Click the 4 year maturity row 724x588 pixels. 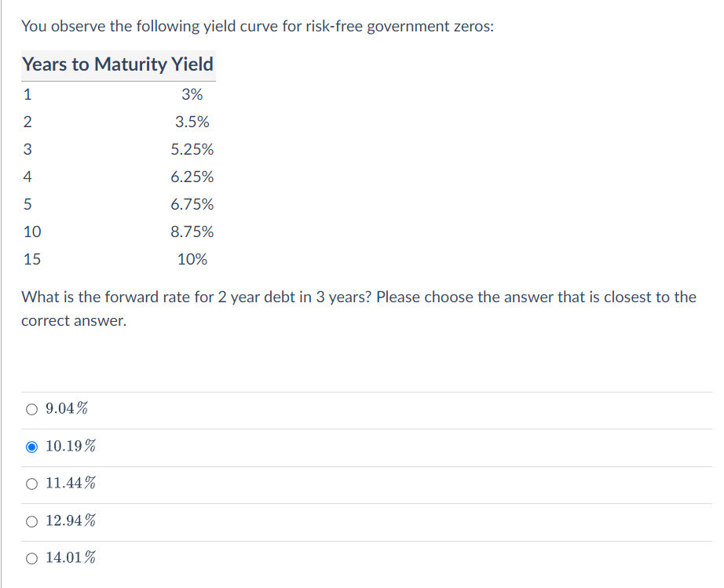click(27, 176)
